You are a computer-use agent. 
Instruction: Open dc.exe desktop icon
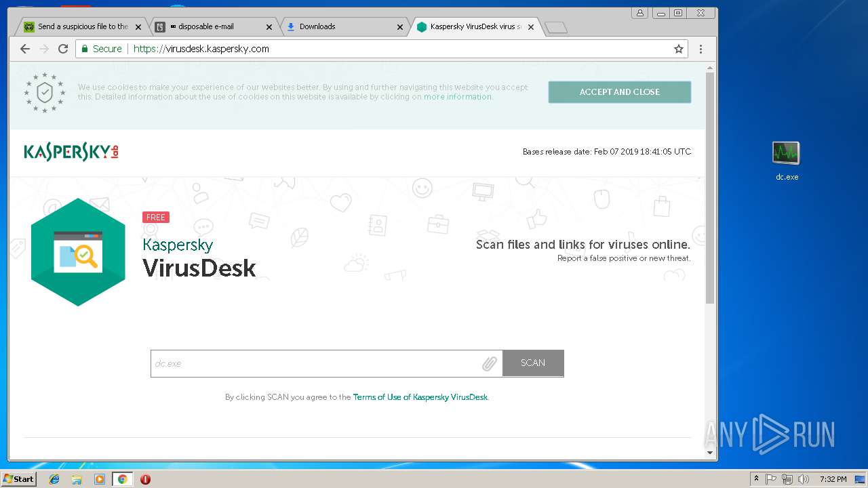787,161
